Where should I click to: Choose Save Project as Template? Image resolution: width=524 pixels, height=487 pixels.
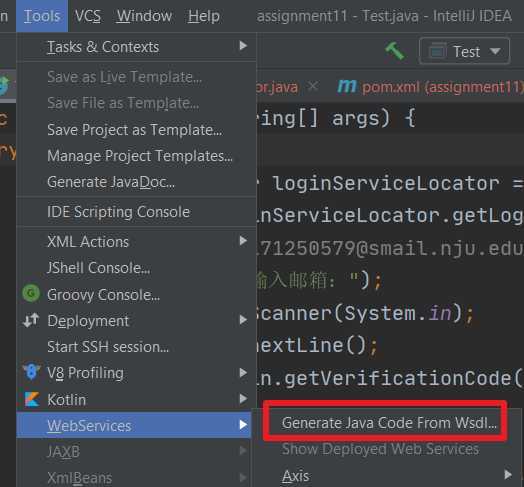[x=136, y=130]
